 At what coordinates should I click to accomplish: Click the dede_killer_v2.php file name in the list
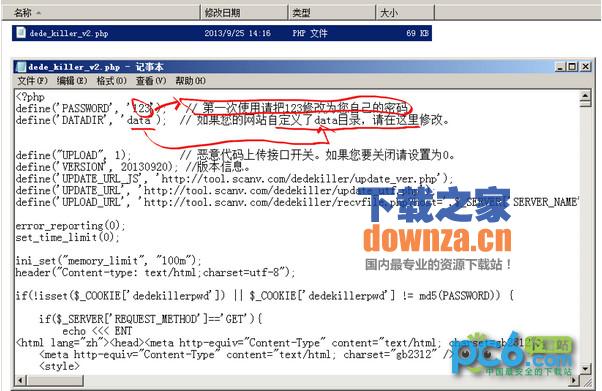(x=69, y=33)
